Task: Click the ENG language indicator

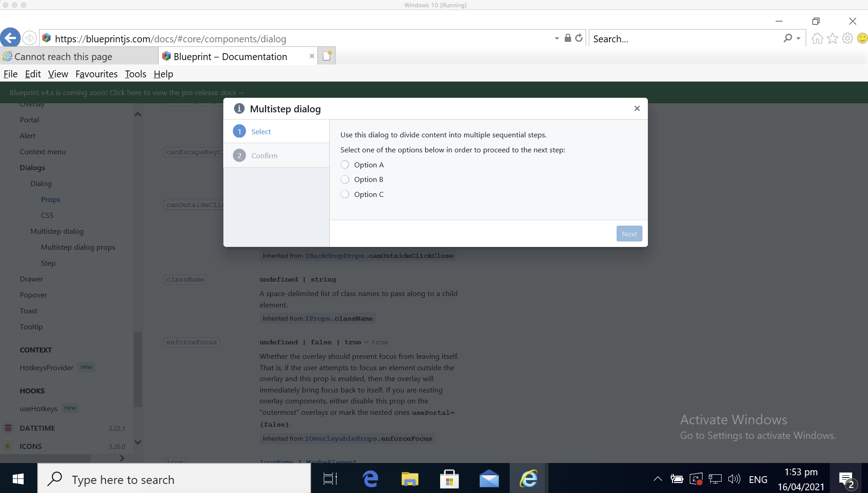Action: point(758,479)
